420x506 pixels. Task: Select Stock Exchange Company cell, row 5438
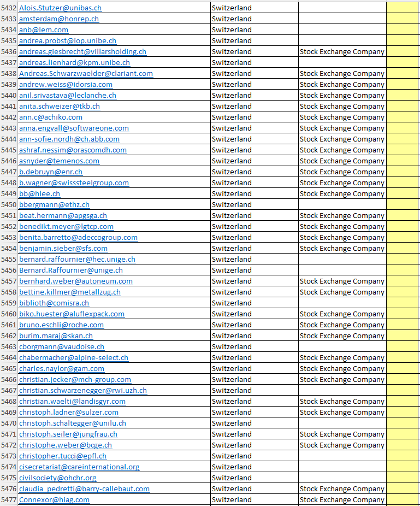[342, 74]
